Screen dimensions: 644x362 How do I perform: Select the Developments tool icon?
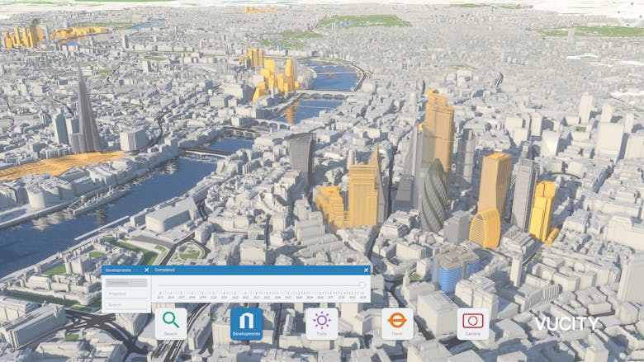point(246,322)
